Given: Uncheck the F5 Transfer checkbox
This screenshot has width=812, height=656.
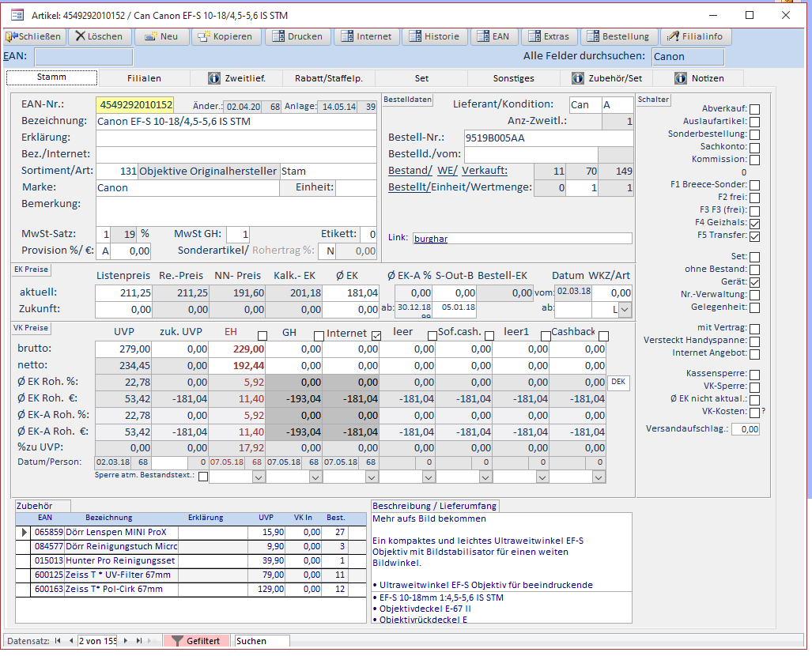Looking at the screenshot, I should pyautogui.click(x=754, y=236).
